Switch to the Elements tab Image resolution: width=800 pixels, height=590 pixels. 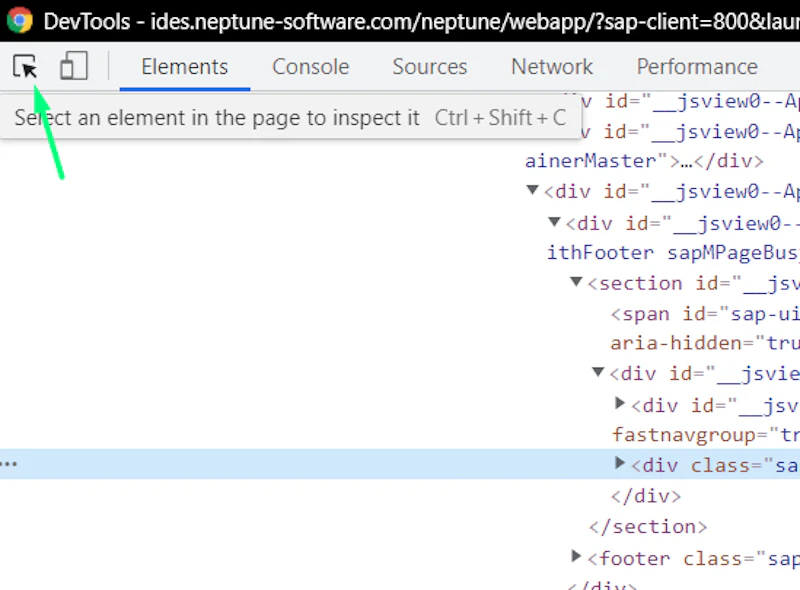[185, 67]
